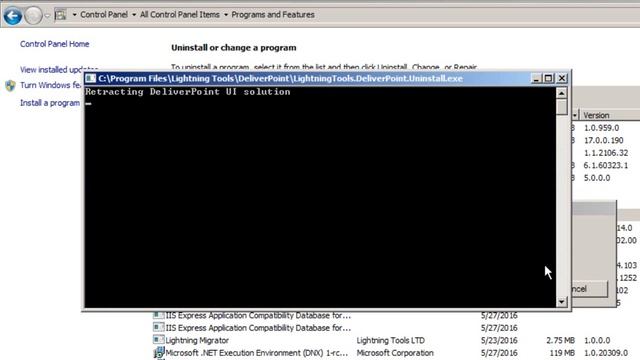This screenshot has height=360, width=640.
Task: Click the greyed Forward navigation arrow
Action: [x=33, y=16]
